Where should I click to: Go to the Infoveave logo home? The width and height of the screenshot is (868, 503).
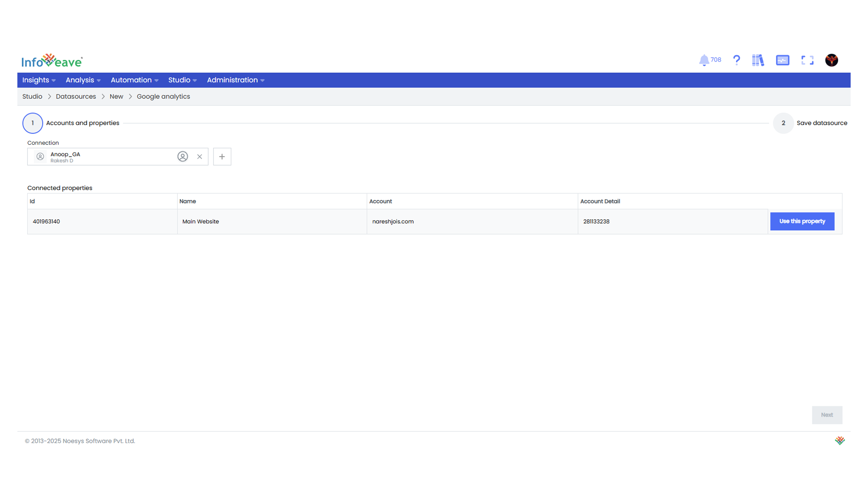coord(52,61)
